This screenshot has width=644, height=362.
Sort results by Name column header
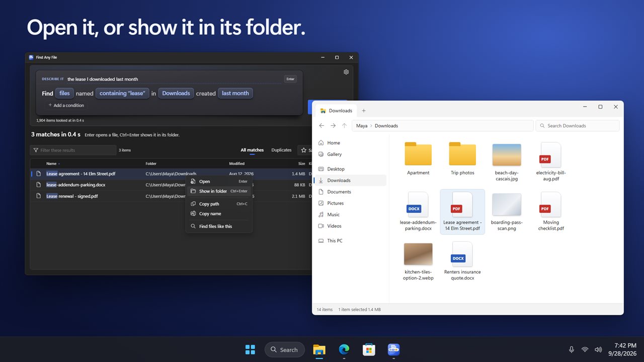[x=51, y=163]
